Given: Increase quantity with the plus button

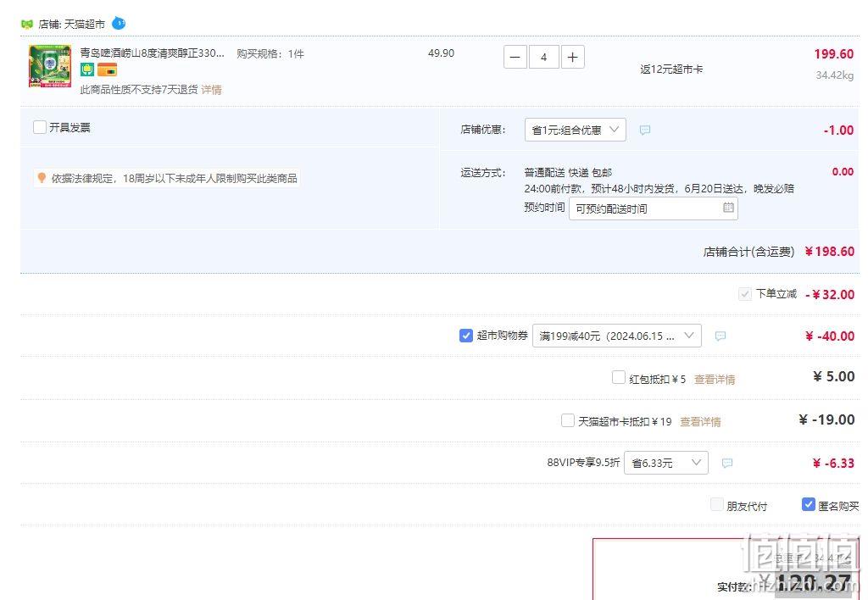Looking at the screenshot, I should [573, 57].
